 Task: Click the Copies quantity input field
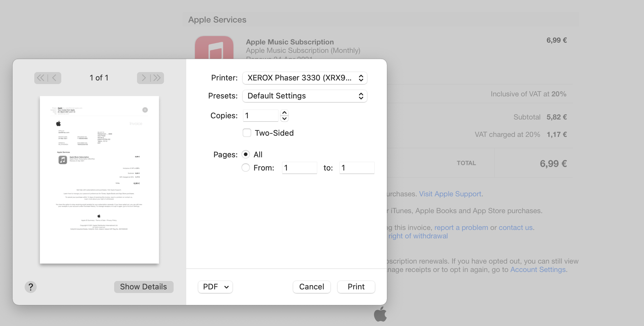(260, 115)
